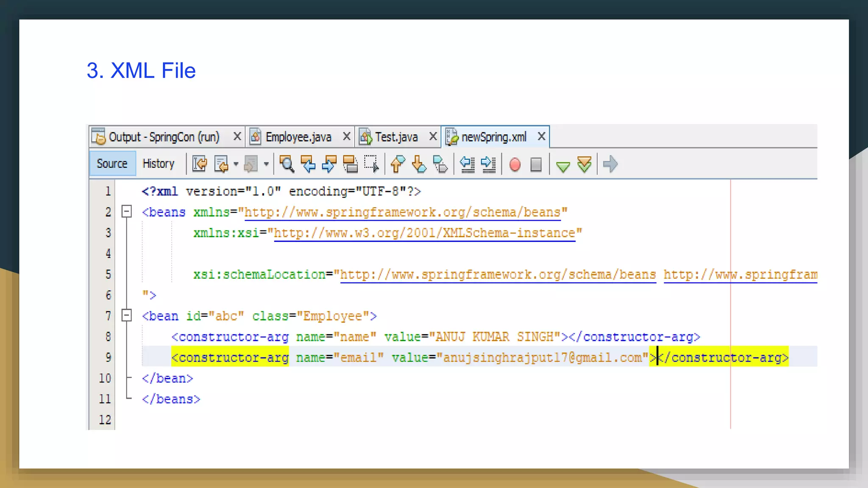Click the grey XSL Transformation arrow icon
Screen dimensions: 868x488
point(610,164)
